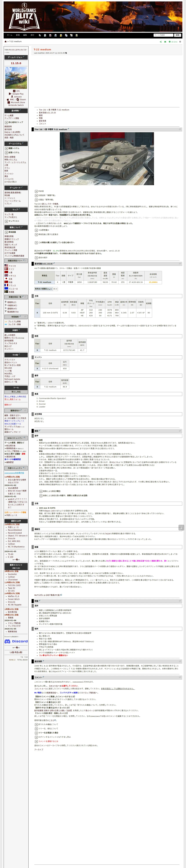The image size is (186, 868).
Task: Open the トーナメント sidebar link
Action: point(10,198)
